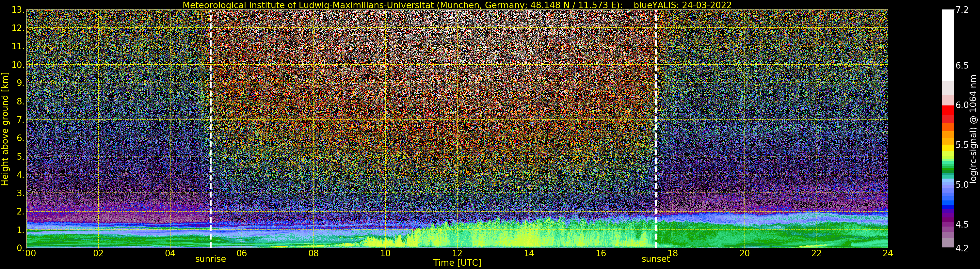Click the "04" time axis tick label
Viewport: 980px width, 269px height.
click(170, 253)
